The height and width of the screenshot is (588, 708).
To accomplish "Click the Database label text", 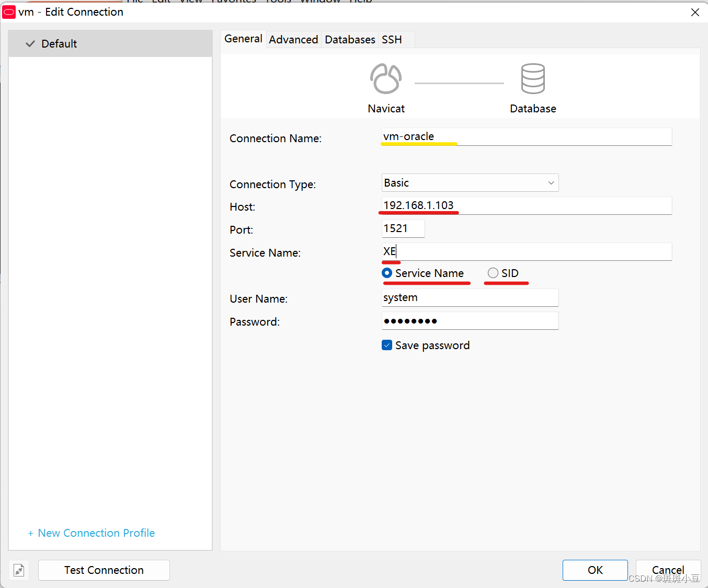I will 533,109.
